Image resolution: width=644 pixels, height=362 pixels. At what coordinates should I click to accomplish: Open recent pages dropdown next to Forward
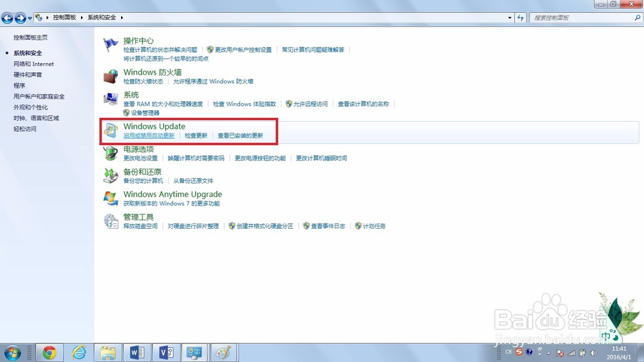tap(30, 18)
